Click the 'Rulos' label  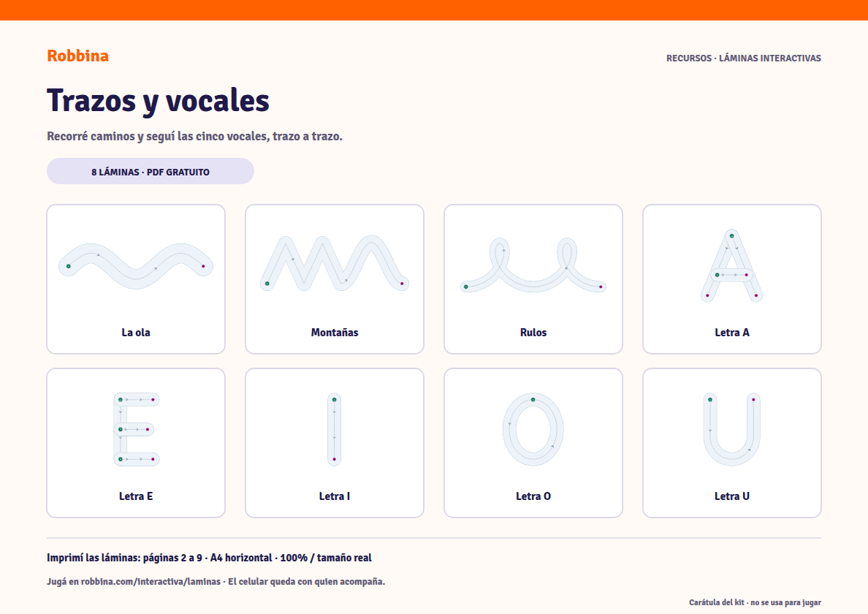(533, 332)
